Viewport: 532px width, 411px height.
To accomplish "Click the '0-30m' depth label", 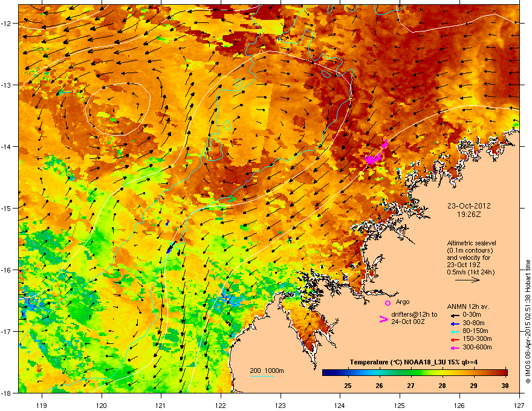I will (472, 315).
